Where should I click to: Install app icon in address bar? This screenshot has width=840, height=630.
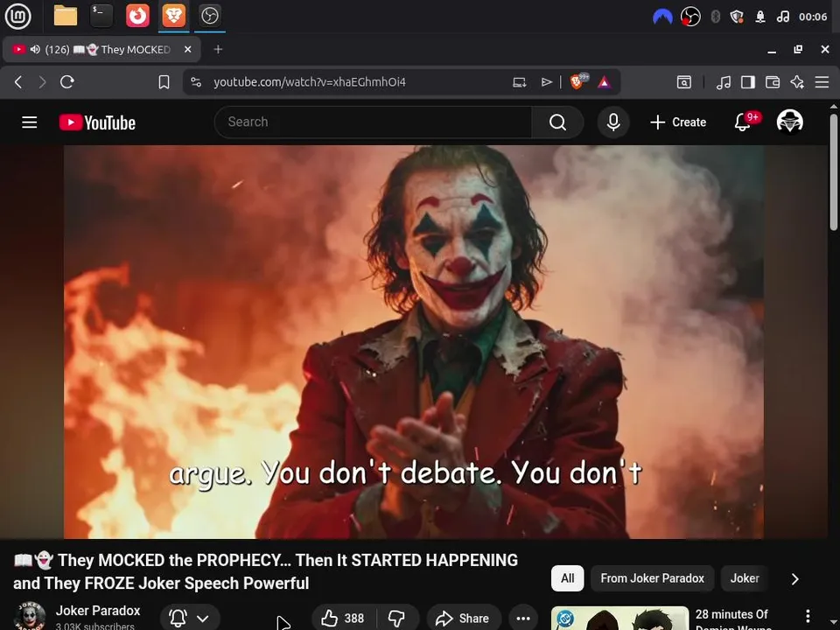pos(519,82)
